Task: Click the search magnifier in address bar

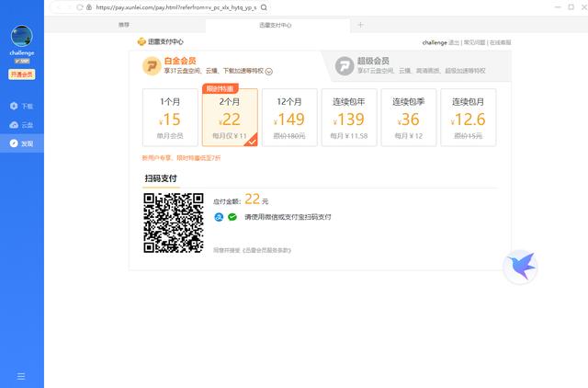Action: tap(264, 7)
